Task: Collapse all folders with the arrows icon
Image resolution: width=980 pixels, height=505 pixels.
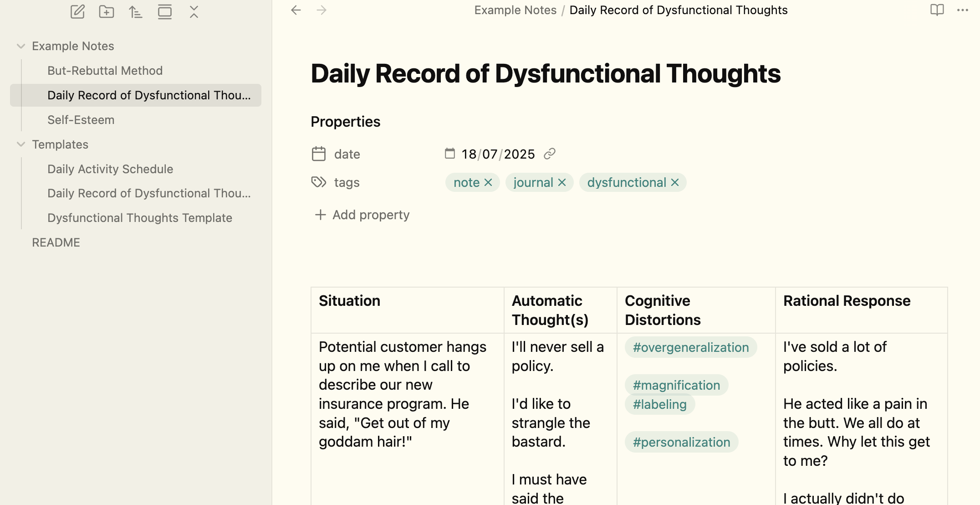Action: pyautogui.click(x=194, y=11)
